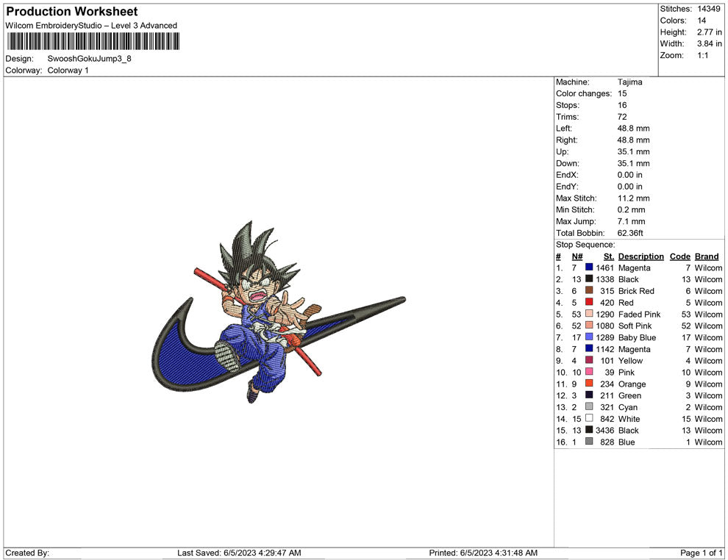
Task: Click the Height value 2.77 in
Action: pyautogui.click(x=709, y=32)
